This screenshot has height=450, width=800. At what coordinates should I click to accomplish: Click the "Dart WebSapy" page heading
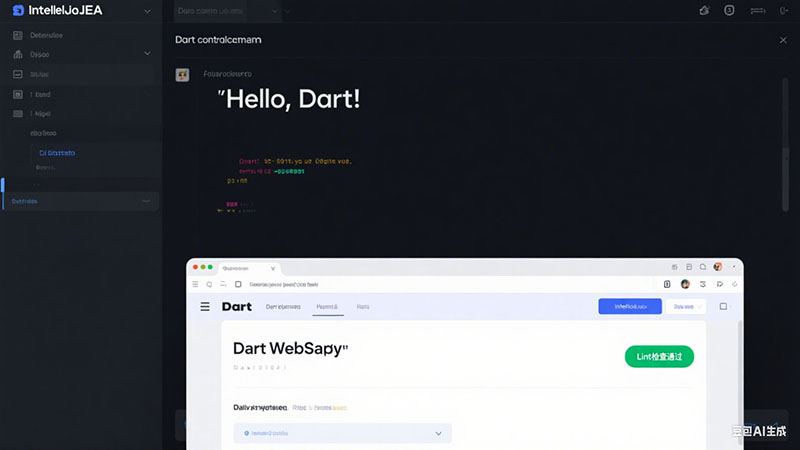coord(290,348)
